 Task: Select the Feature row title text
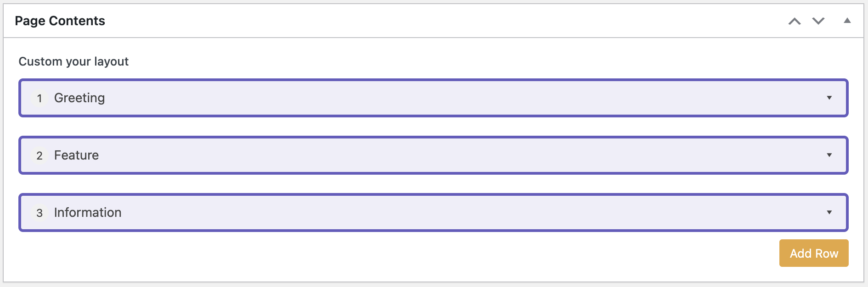click(x=76, y=155)
